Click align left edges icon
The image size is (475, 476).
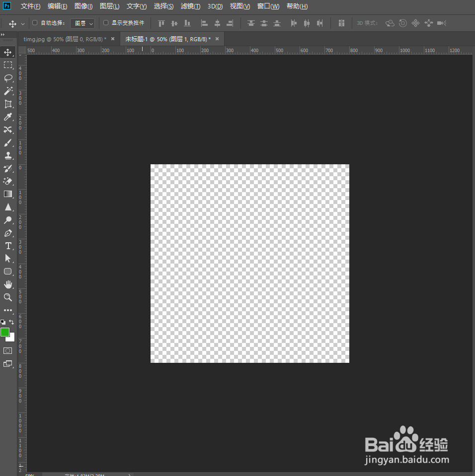click(204, 23)
